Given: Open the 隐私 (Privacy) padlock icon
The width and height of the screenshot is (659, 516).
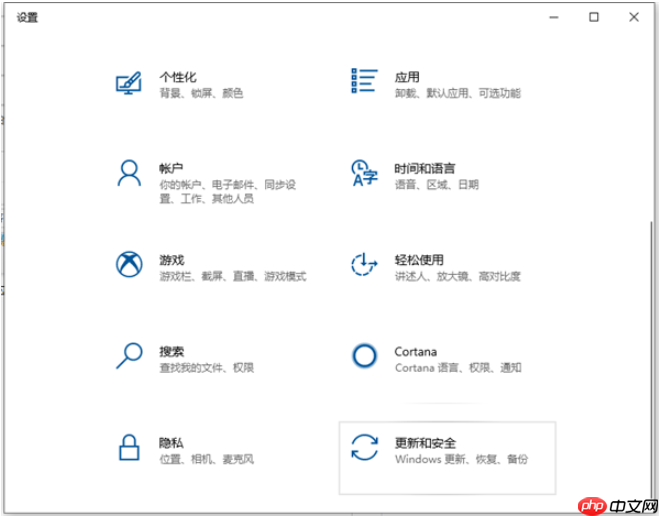Looking at the screenshot, I should tap(129, 446).
